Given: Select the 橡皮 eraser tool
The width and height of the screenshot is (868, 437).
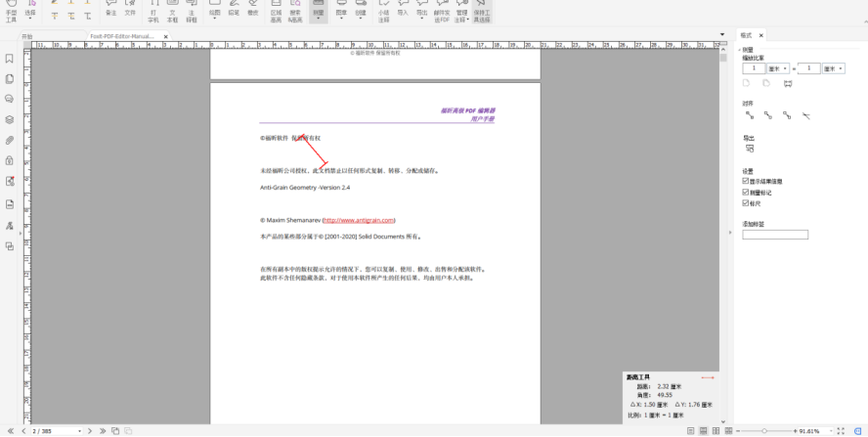Looking at the screenshot, I should (252, 10).
